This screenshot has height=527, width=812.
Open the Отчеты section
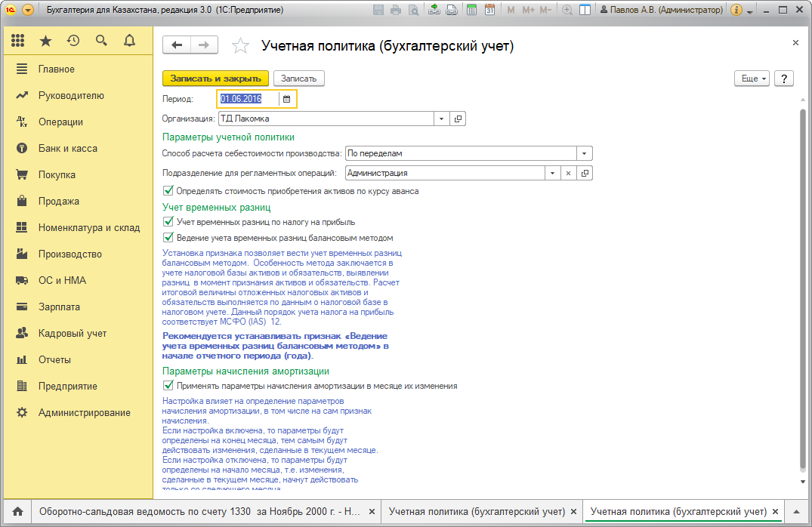54,360
